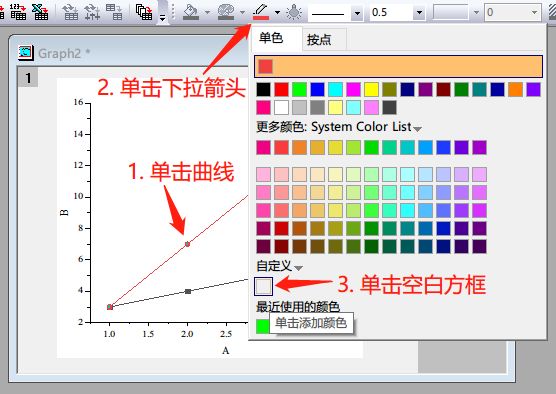Click the paint bucket Fill Color icon
This screenshot has height=394, width=556.
pyautogui.click(x=191, y=12)
